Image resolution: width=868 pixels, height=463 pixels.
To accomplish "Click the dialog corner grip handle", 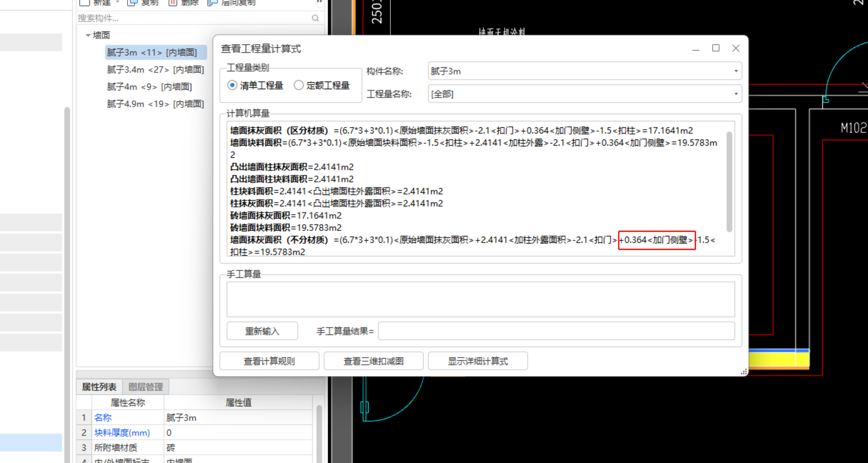I will point(744,372).
